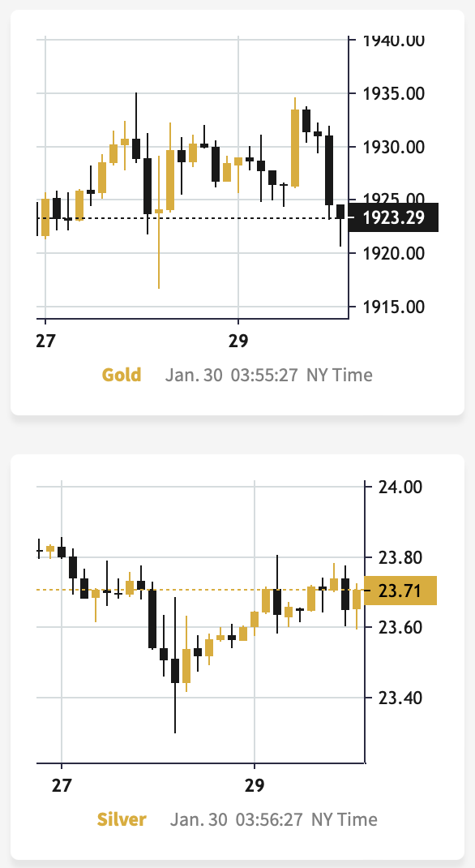
Task: Select the 27 date marker on gold chart
Action: [45, 342]
